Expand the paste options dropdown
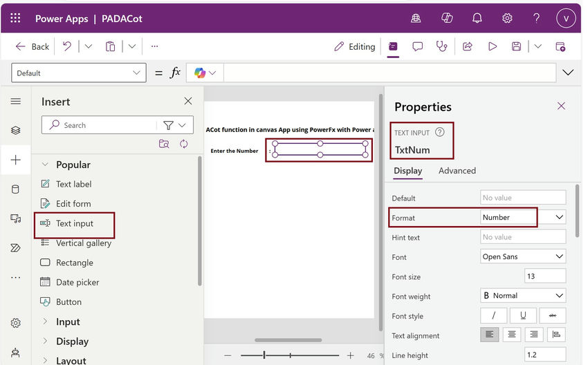 click(x=132, y=46)
